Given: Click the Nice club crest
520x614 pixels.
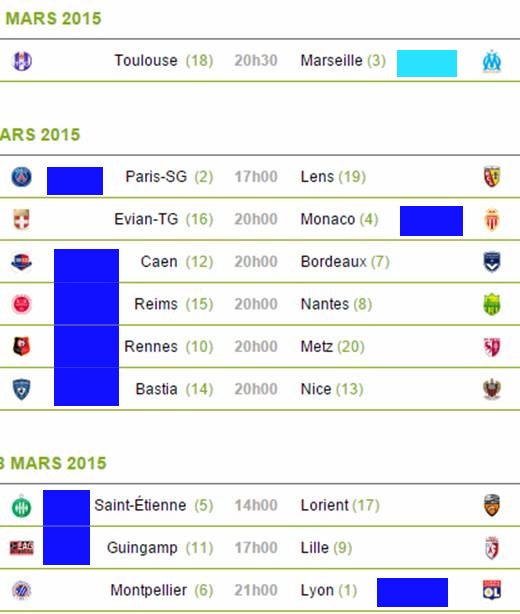Looking at the screenshot, I should coord(492,389).
